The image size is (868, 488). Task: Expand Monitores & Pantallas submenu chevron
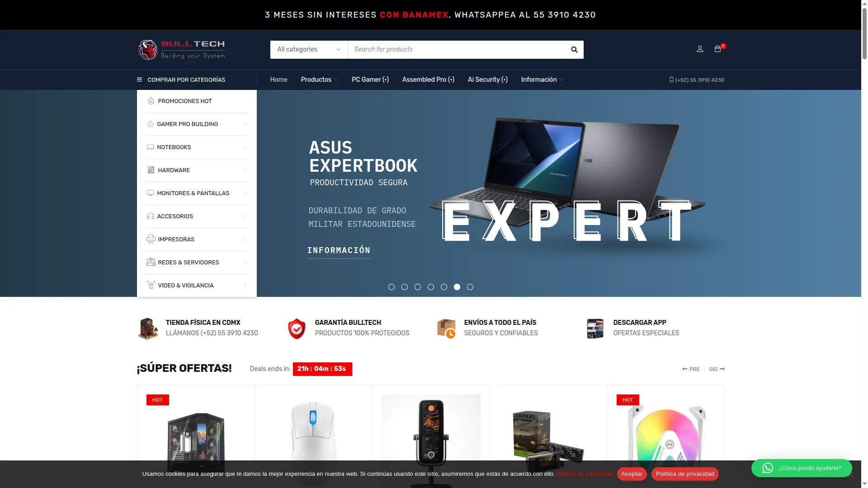[245, 193]
